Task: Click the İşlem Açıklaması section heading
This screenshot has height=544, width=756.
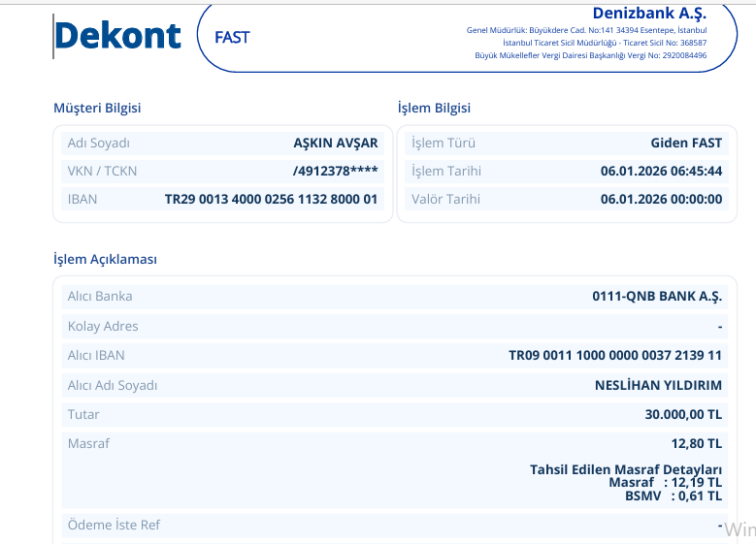Action: point(105,259)
